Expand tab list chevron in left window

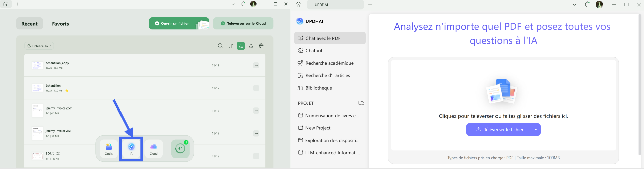pyautogui.click(x=233, y=4)
